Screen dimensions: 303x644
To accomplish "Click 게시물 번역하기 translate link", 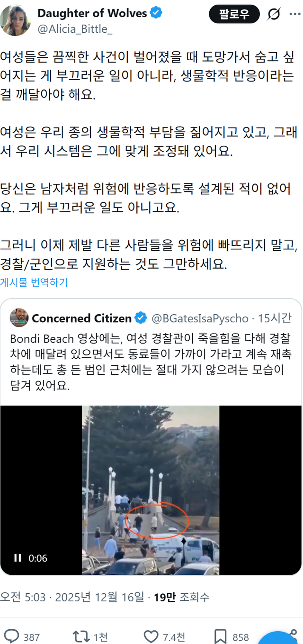I will coord(34,282).
